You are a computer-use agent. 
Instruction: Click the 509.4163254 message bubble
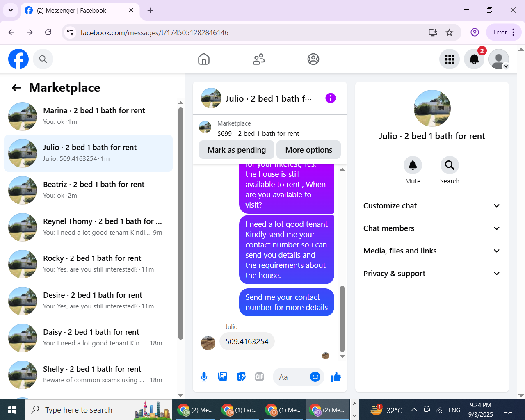pos(247,341)
